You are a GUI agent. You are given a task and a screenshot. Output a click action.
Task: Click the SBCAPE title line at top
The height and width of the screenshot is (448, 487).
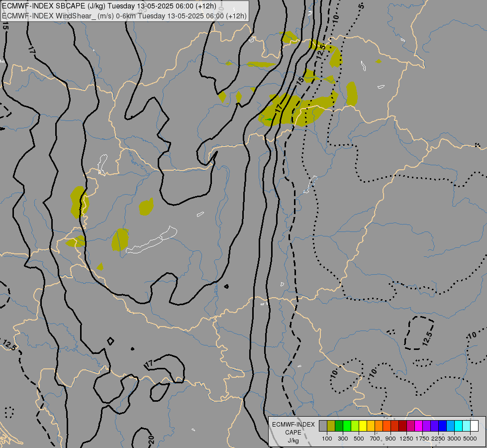109,6
